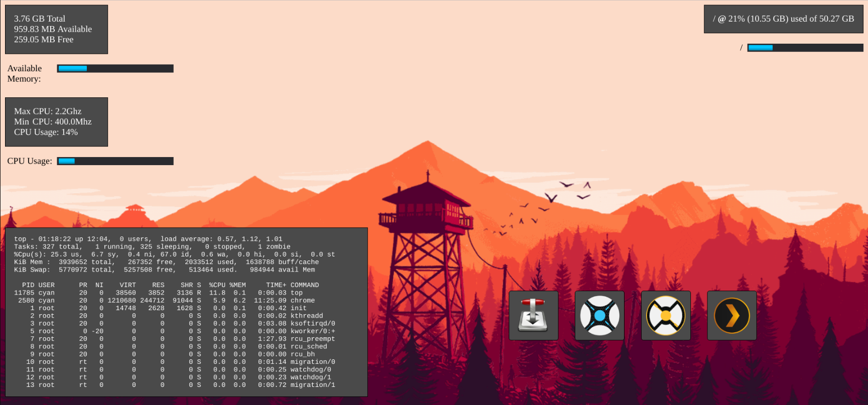868x405 pixels.
Task: Click the TIME+ column header
Action: pyautogui.click(x=276, y=285)
